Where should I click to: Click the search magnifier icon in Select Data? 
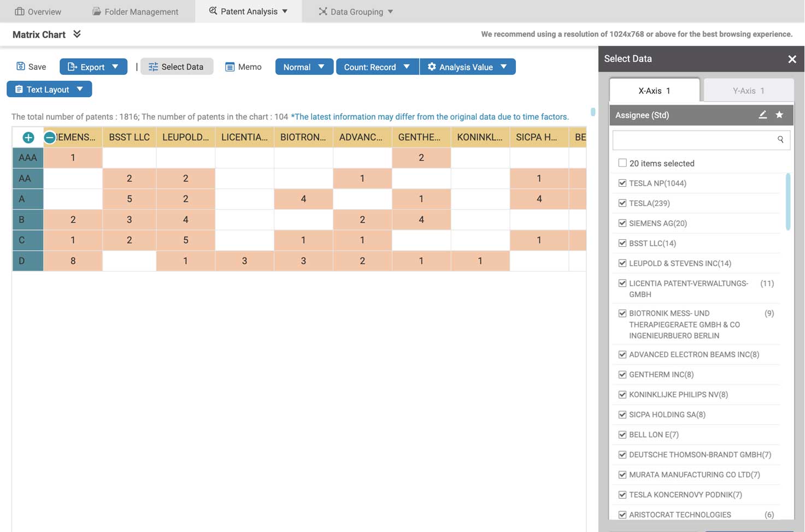coord(780,139)
